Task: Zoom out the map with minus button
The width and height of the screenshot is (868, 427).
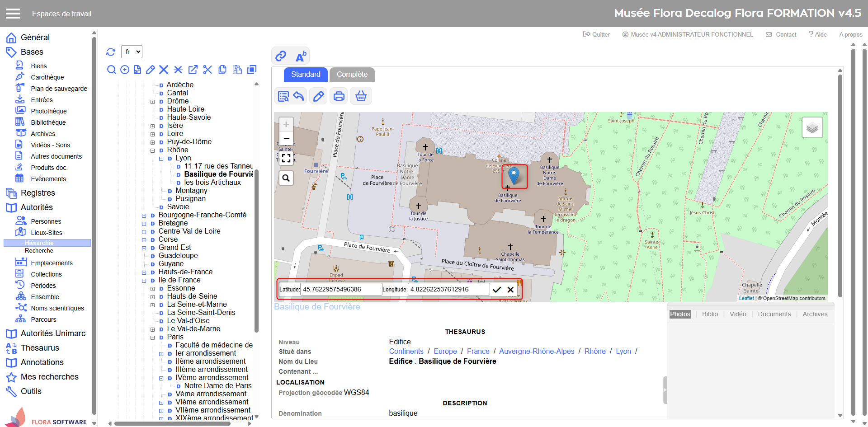Action: tap(286, 138)
